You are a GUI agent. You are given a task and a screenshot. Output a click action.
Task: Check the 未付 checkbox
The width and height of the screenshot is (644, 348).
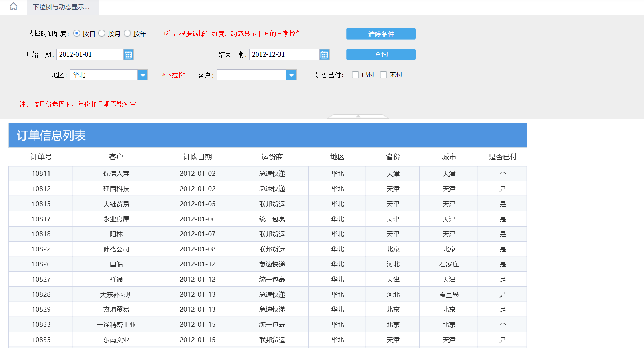383,75
